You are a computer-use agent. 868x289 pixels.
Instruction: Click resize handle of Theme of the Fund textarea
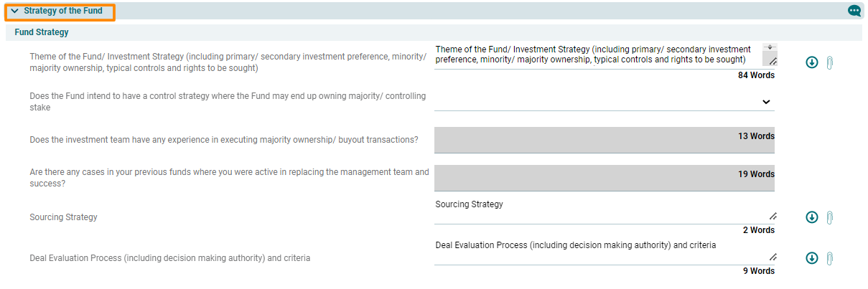[773, 62]
